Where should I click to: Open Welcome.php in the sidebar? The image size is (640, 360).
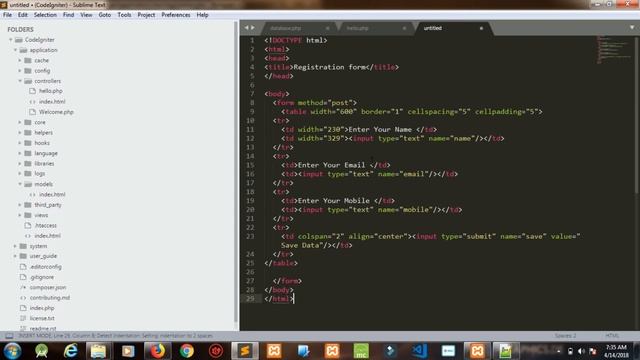point(56,112)
